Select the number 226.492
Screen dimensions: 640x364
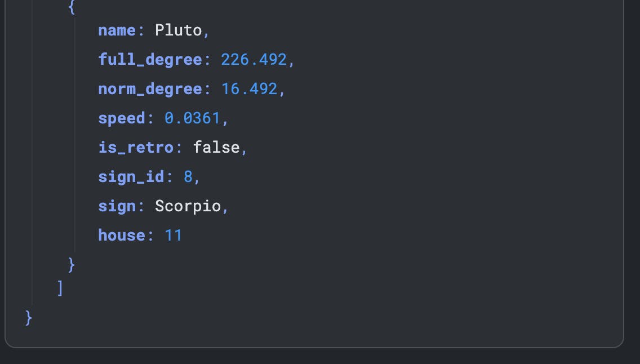[254, 59]
